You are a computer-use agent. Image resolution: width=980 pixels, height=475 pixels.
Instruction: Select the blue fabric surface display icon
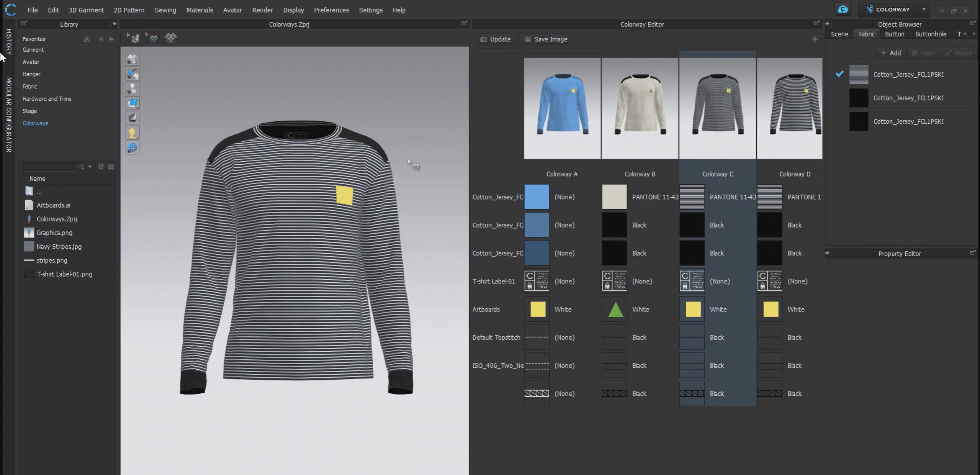tap(133, 103)
